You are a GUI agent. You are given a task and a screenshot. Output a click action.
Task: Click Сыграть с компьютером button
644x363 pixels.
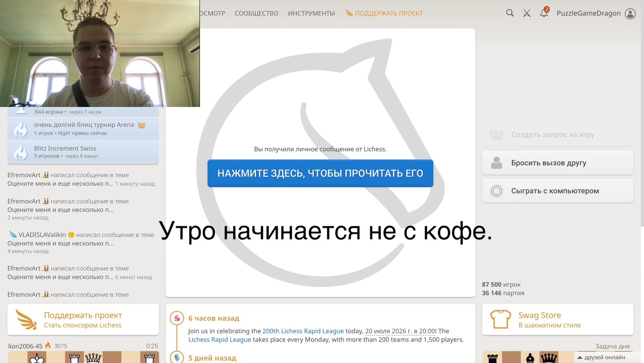557,191
